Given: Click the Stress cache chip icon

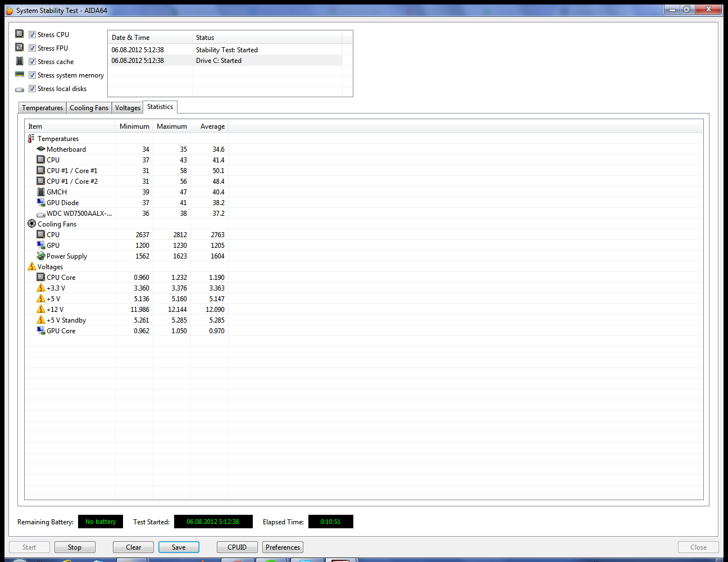Looking at the screenshot, I should (x=20, y=61).
